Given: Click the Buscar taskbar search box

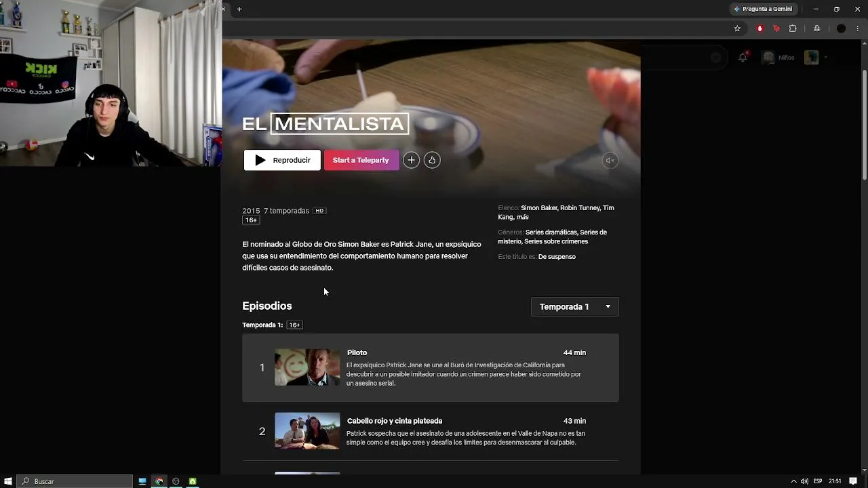Looking at the screenshot, I should [75, 481].
